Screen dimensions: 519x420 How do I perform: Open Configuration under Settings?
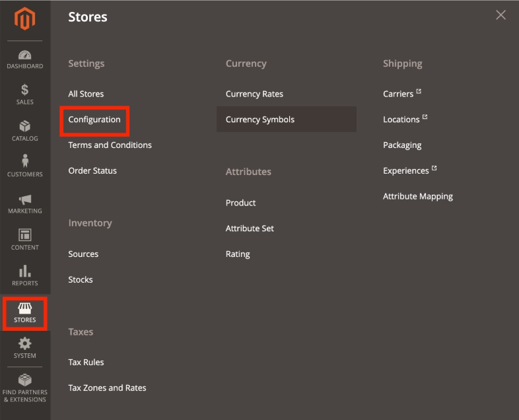click(94, 120)
